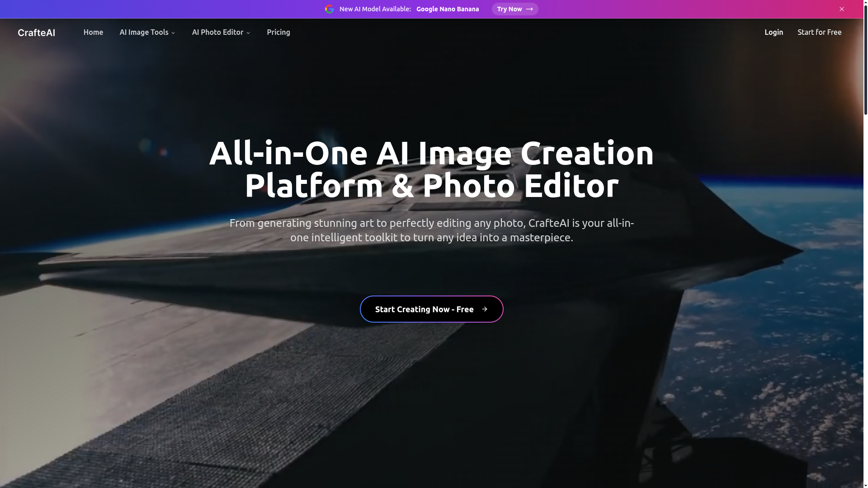
Task: Click the CrafteAI logo
Action: tap(36, 33)
